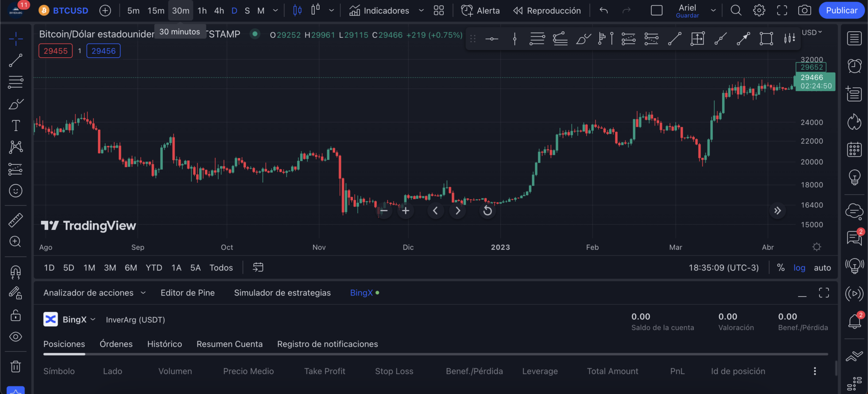Toggle lock all drawing tools

[x=16, y=316]
